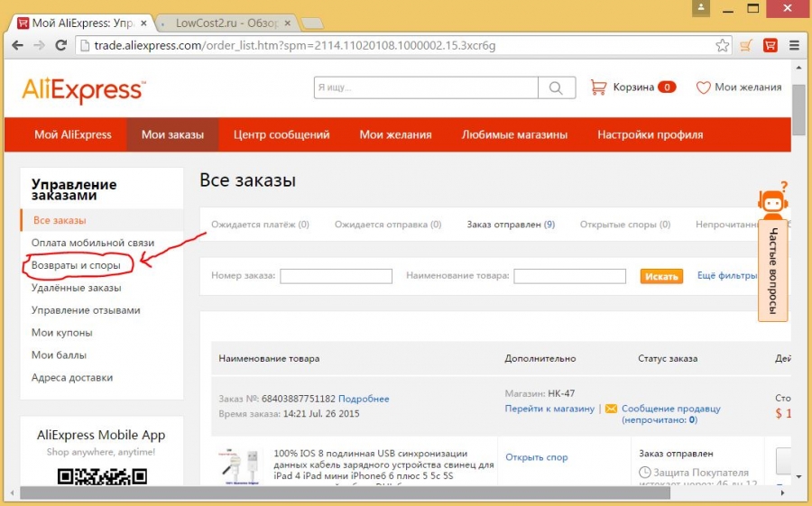This screenshot has width=812, height=506.
Task: Open the robot help assistant icon
Action: click(x=773, y=199)
